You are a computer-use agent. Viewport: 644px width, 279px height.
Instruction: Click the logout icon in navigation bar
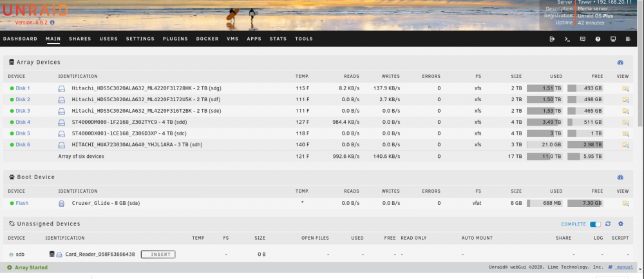[552, 39]
